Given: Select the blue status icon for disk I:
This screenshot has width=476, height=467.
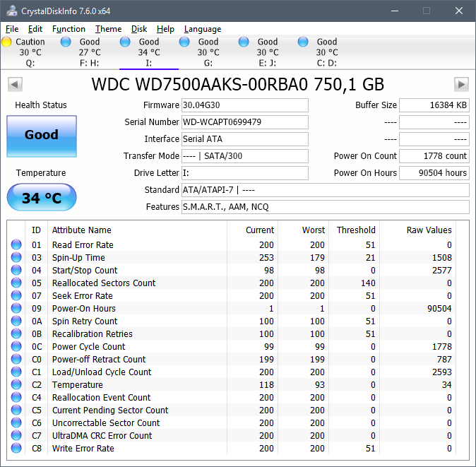Looking at the screenshot, I should [x=125, y=42].
